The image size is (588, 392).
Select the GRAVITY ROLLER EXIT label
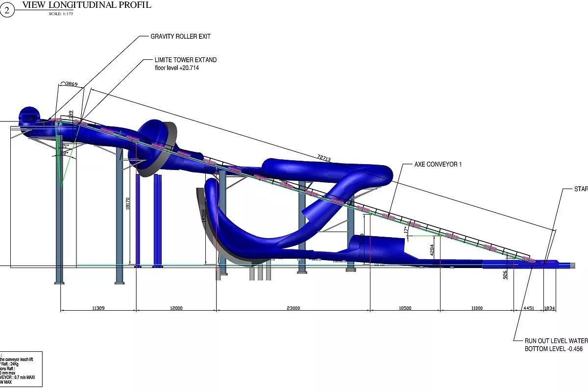[180, 37]
